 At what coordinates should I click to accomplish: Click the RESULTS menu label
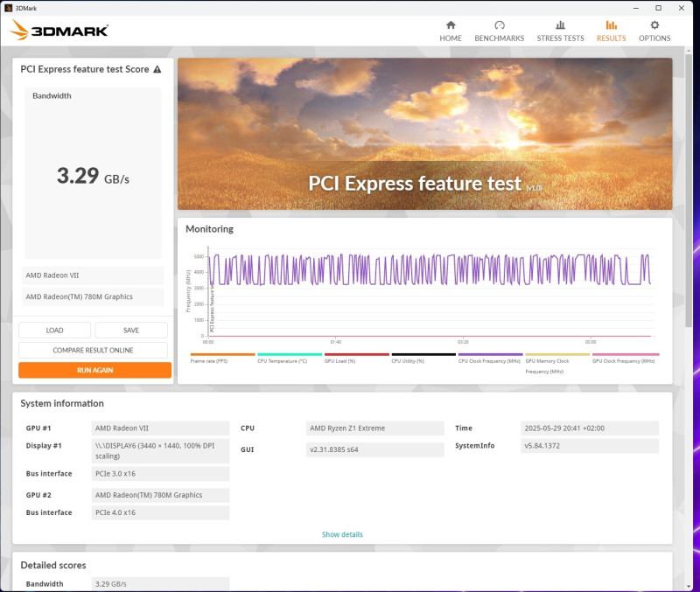pyautogui.click(x=611, y=38)
